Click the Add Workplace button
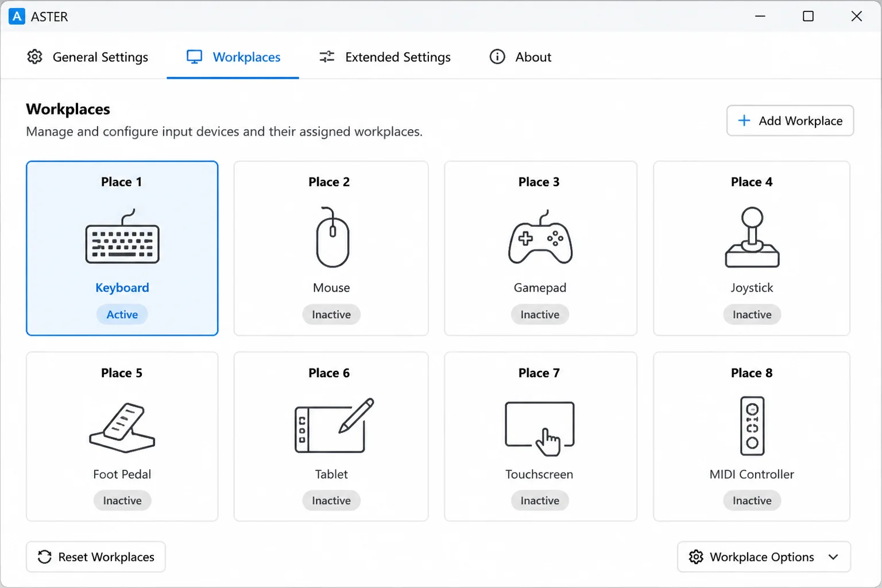 point(790,121)
